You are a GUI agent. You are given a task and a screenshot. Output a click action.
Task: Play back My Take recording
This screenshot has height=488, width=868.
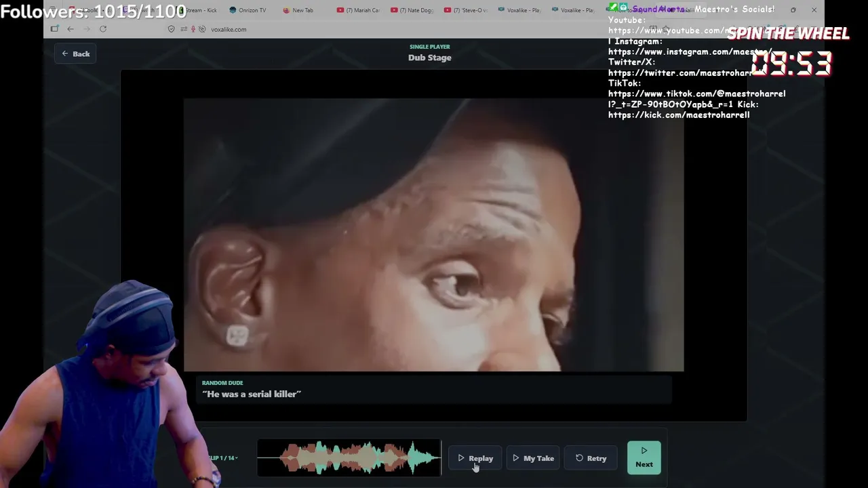tap(533, 458)
